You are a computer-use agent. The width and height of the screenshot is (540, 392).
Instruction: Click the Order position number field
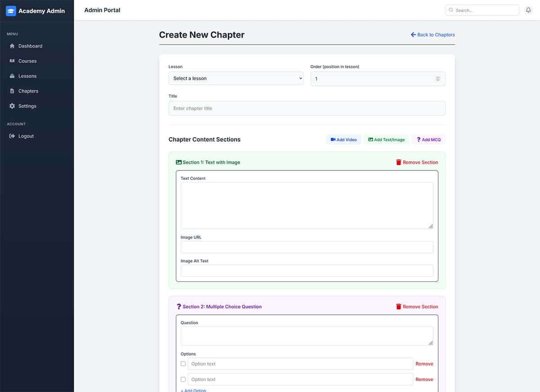coord(378,79)
